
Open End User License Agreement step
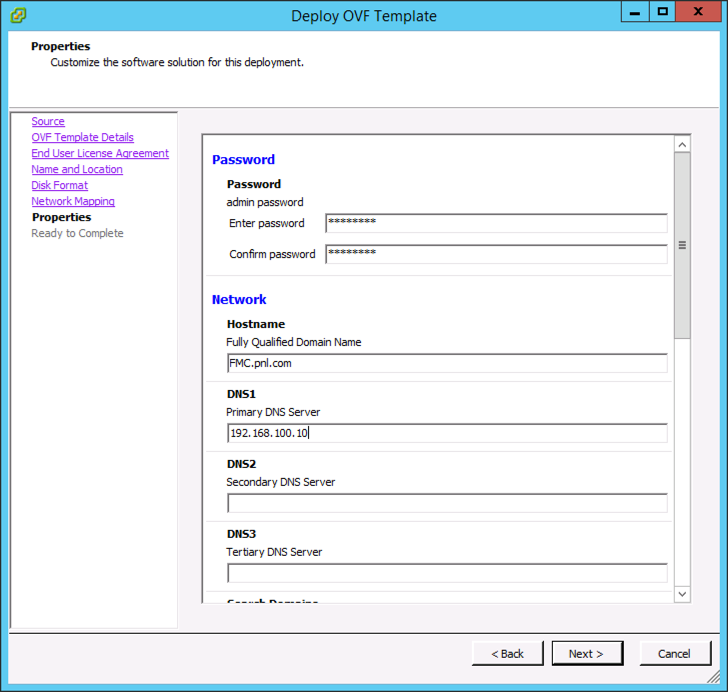pyautogui.click(x=100, y=153)
